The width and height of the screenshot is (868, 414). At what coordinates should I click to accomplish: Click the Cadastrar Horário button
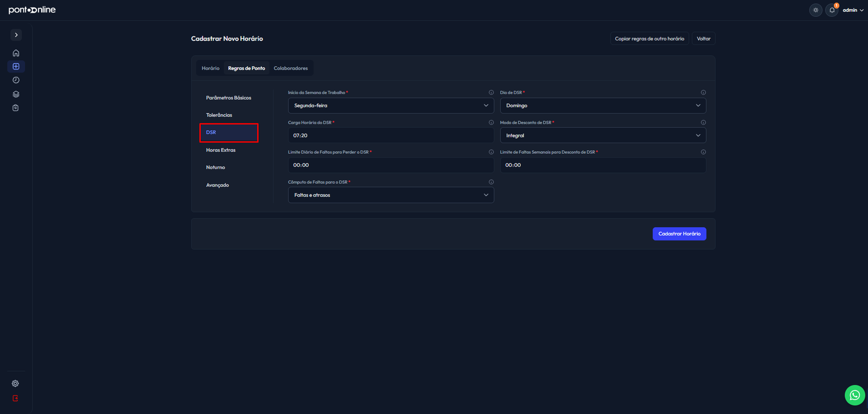679,234
